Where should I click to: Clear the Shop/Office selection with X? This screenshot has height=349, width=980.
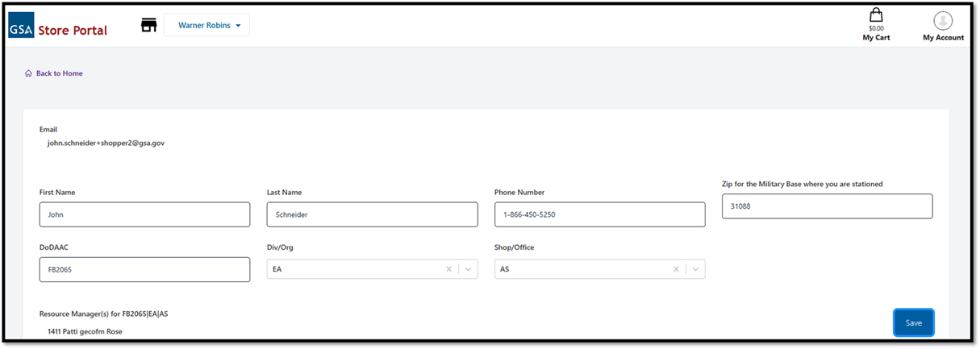677,269
